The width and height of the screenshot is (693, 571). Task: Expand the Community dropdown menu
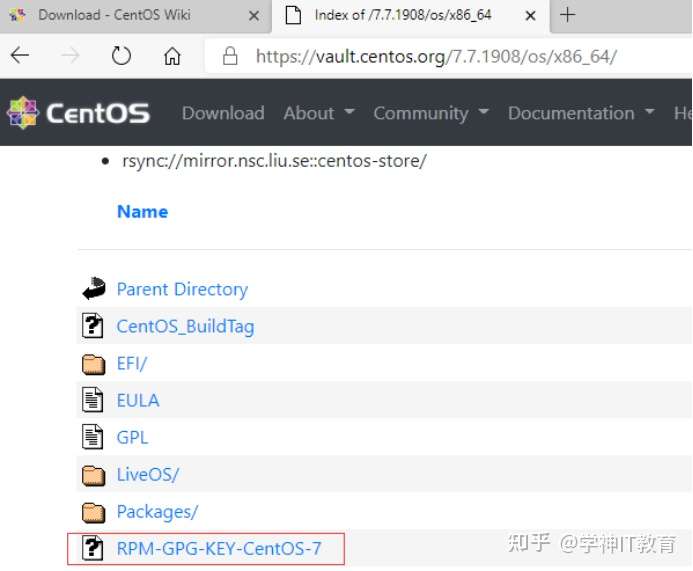tap(431, 113)
